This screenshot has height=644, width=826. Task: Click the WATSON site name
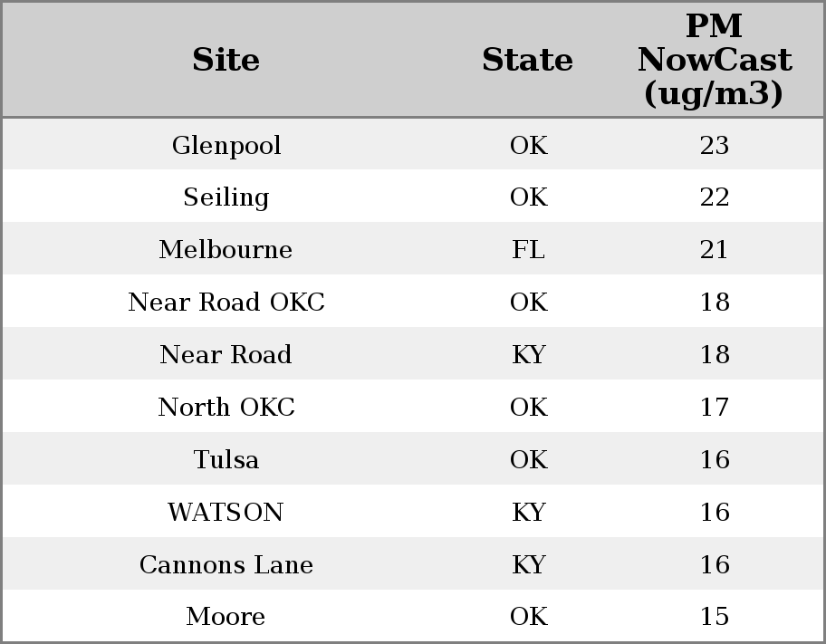[226, 513]
